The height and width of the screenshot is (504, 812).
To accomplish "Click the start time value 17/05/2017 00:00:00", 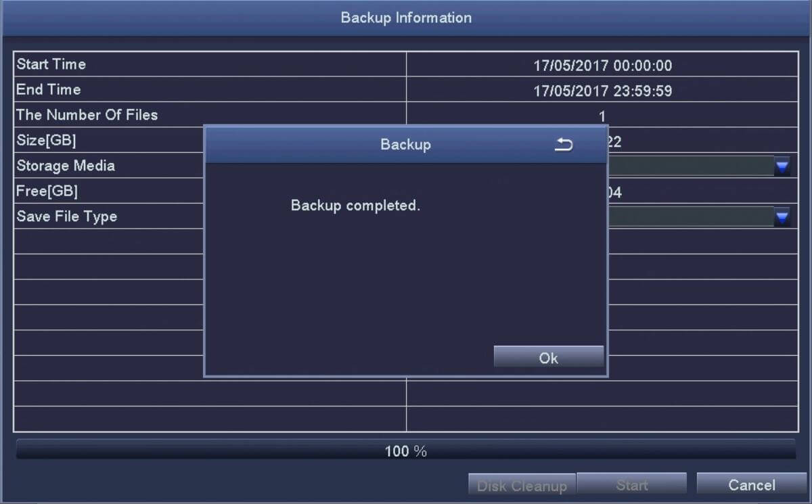I will click(x=602, y=66).
